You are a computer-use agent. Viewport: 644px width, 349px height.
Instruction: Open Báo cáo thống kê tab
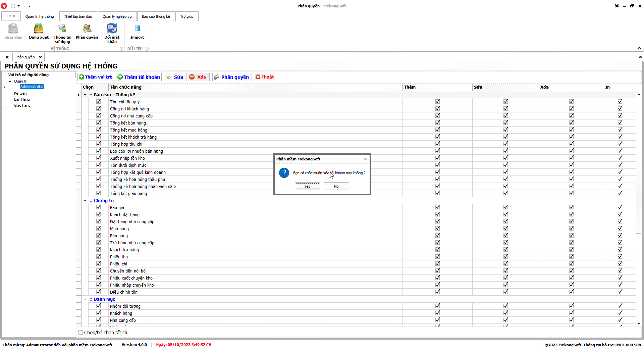[156, 16]
